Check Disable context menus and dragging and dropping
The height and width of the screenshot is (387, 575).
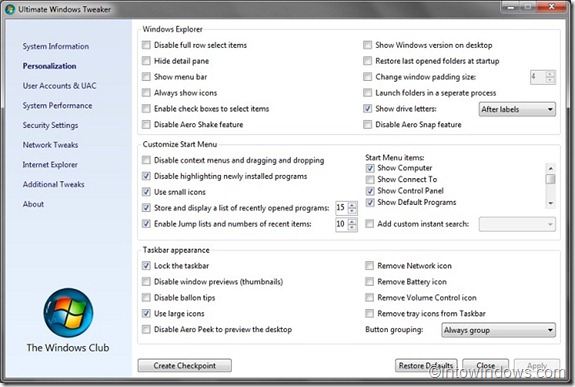point(146,160)
